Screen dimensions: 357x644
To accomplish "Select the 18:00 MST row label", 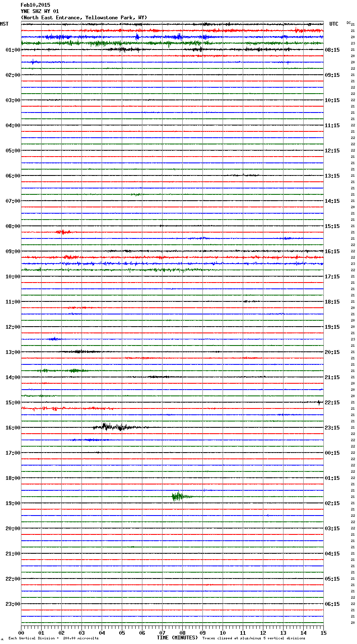I will 13,478.
